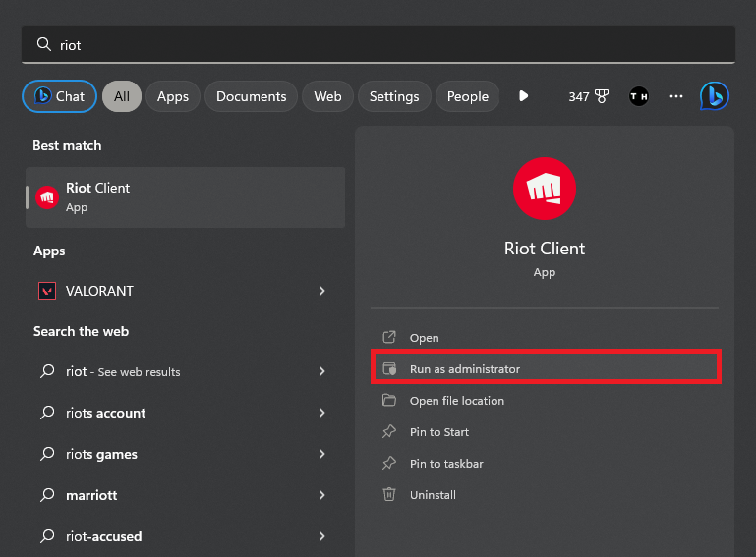Screen dimensions: 756x557
Task: Choose Open file location
Action: tap(456, 401)
